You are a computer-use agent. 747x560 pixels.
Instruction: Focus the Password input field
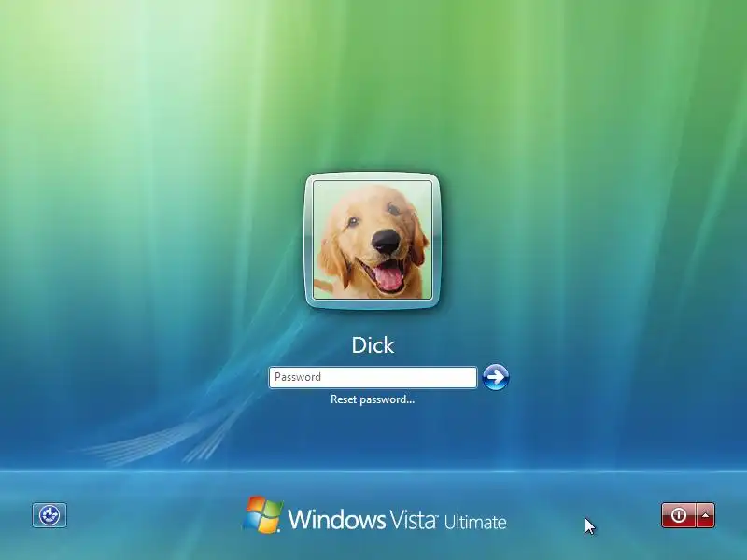click(373, 377)
